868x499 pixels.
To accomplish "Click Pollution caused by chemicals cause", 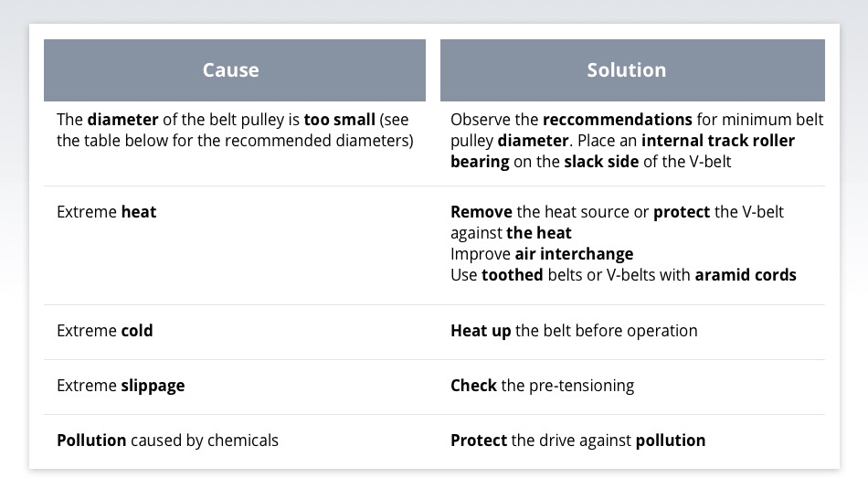I will pos(167,440).
